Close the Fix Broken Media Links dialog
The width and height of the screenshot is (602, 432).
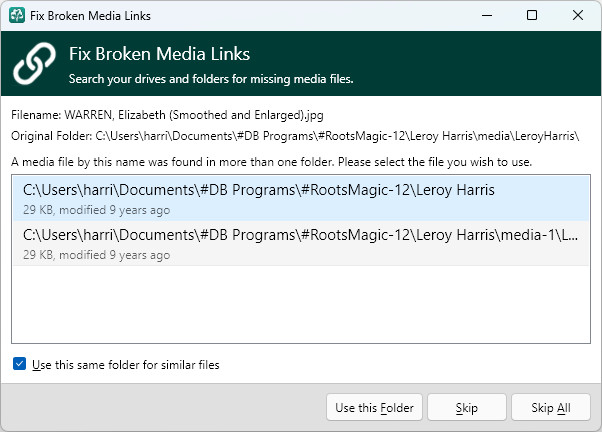click(577, 15)
